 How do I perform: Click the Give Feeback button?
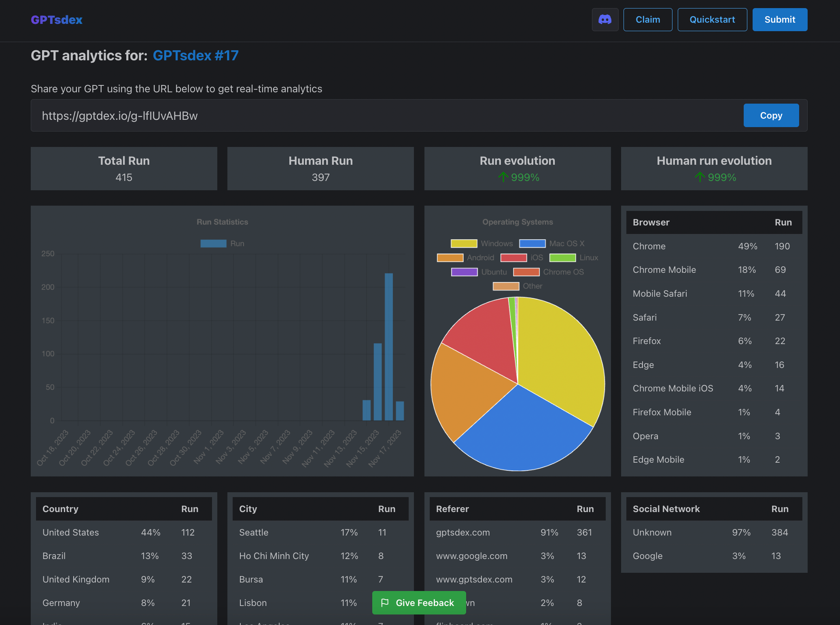(419, 603)
